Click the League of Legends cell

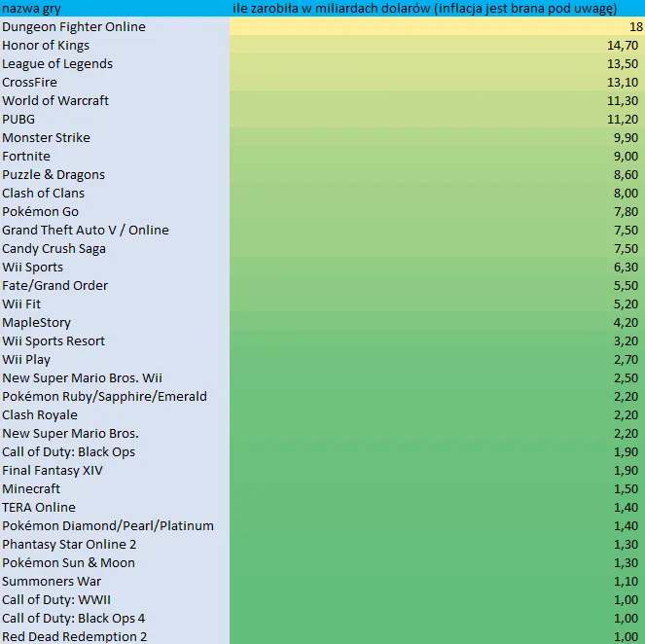click(x=115, y=63)
